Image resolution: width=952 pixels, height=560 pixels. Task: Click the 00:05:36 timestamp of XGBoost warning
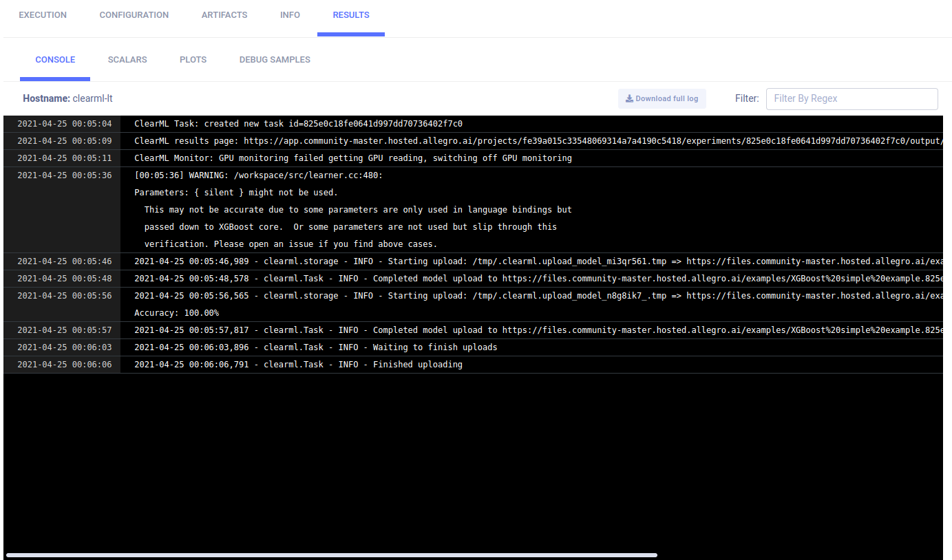[64, 175]
